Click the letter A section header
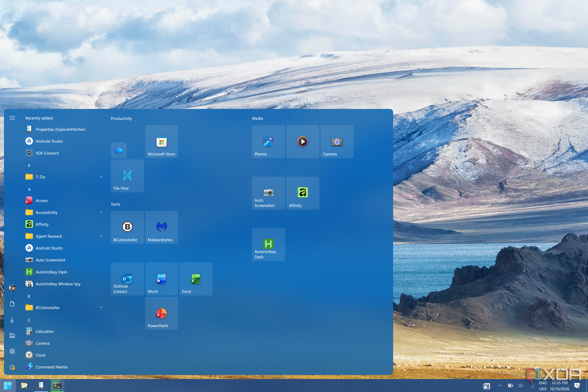Screen dimensions: 588x392 coord(29,189)
